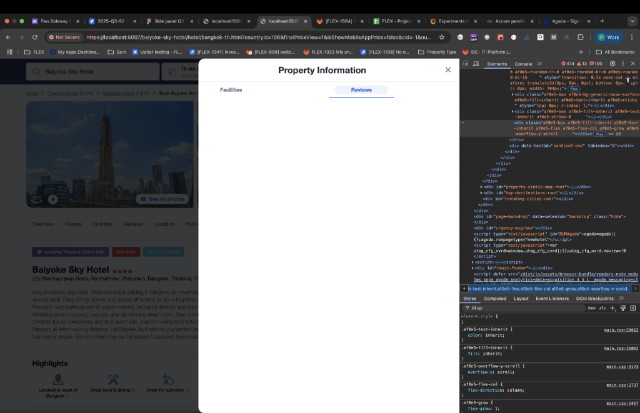Open the Work profile button

pyautogui.click(x=609, y=37)
